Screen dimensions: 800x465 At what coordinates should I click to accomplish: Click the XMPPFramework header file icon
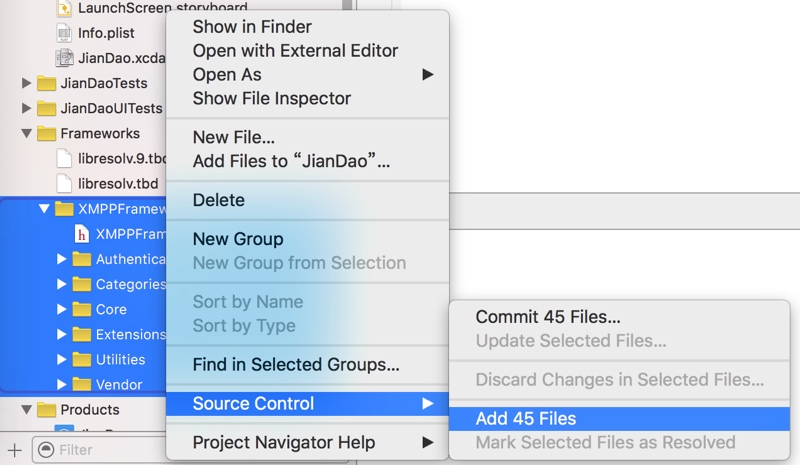pos(82,234)
